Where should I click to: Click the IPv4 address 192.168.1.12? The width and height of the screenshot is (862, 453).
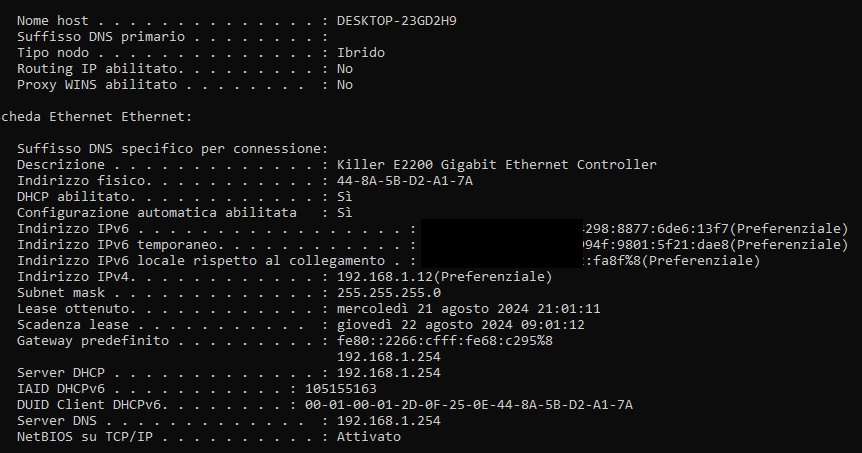point(385,277)
